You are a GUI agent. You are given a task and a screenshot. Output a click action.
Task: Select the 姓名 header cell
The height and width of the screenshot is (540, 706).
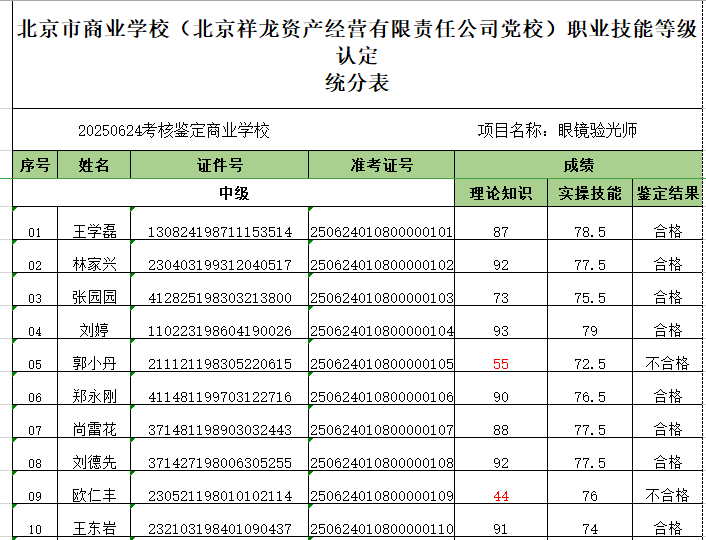[94, 165]
